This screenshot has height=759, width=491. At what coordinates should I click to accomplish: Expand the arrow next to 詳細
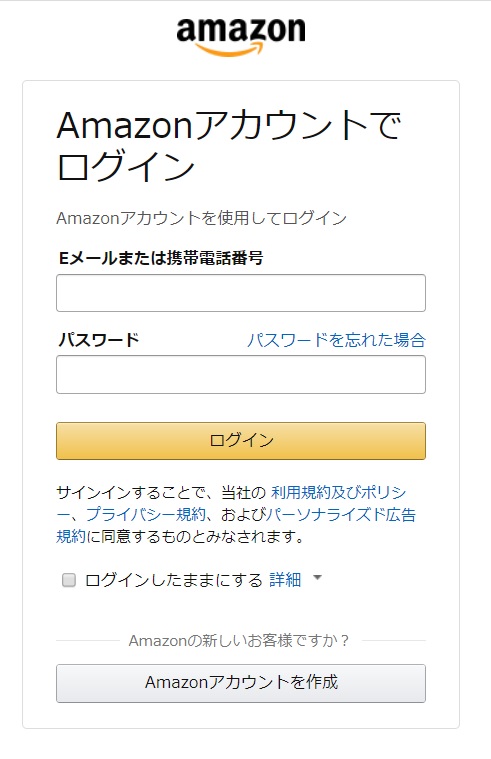tap(318, 577)
